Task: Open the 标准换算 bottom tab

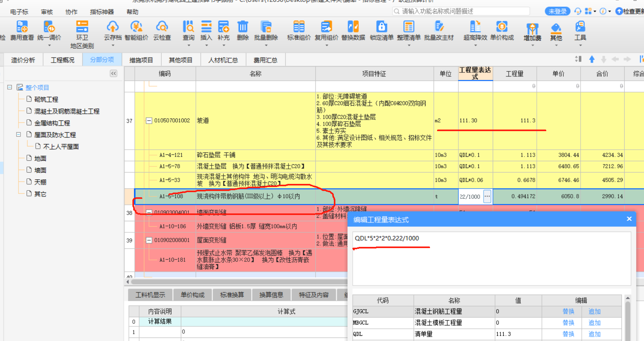Action: 232,295
